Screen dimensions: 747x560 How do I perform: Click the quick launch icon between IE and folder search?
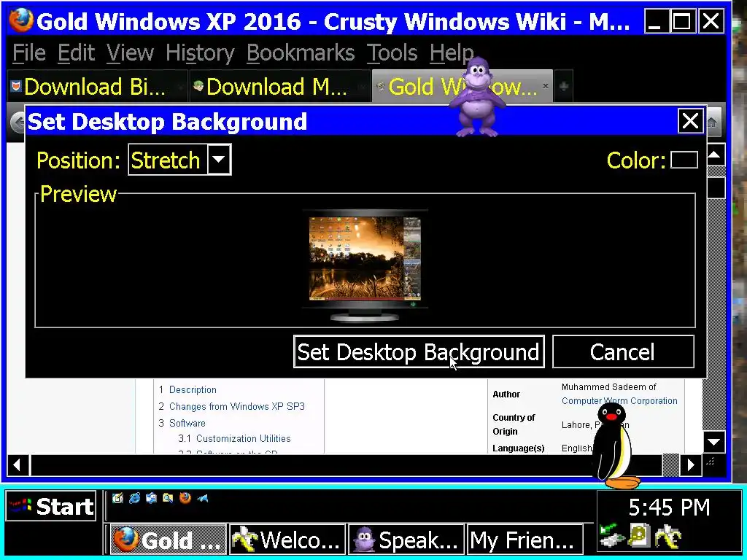click(x=152, y=498)
